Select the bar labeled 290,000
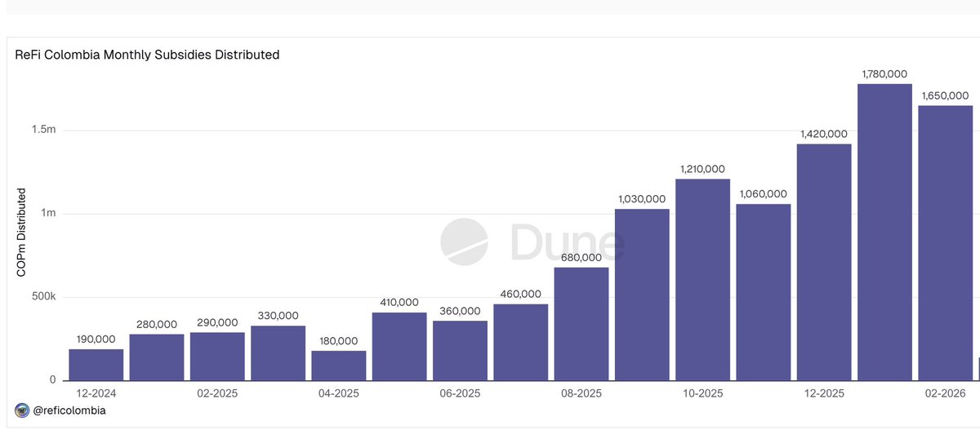This screenshot has height=439, width=980. [217, 356]
